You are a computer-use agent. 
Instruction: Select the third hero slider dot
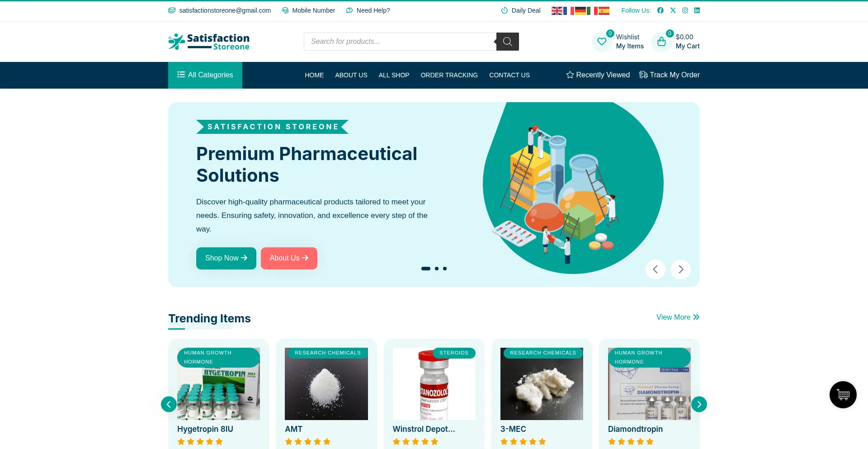445,269
